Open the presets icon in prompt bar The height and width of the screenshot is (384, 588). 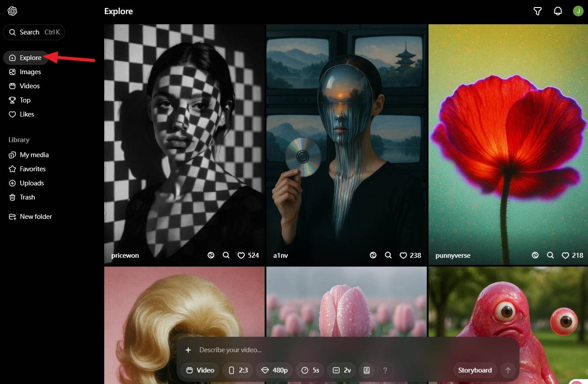[x=367, y=370]
